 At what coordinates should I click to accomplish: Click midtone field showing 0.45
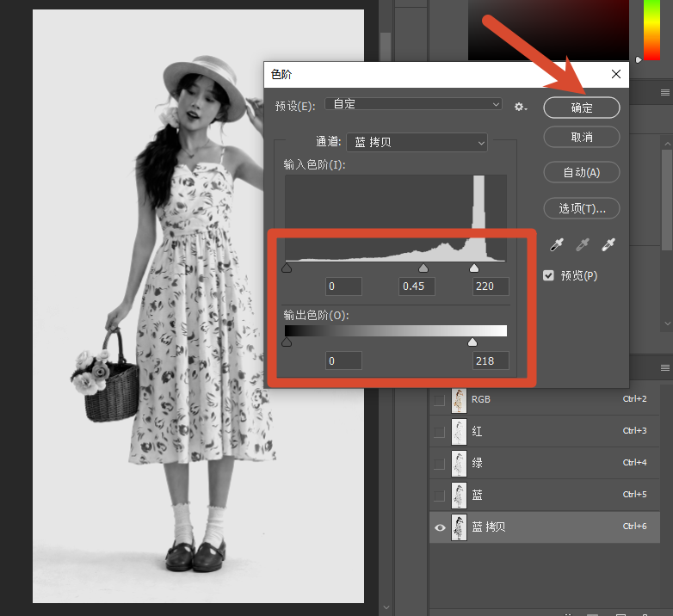(x=417, y=286)
